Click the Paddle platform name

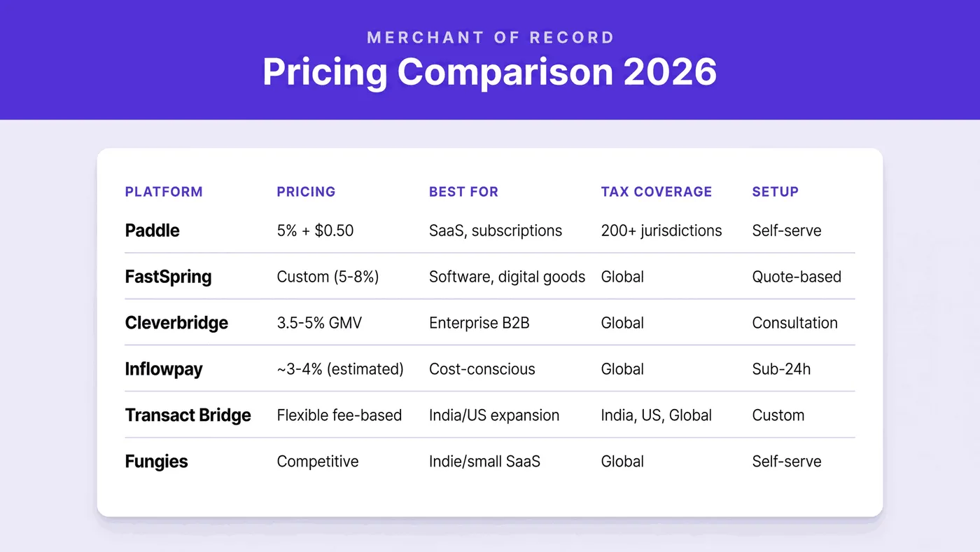[153, 230]
